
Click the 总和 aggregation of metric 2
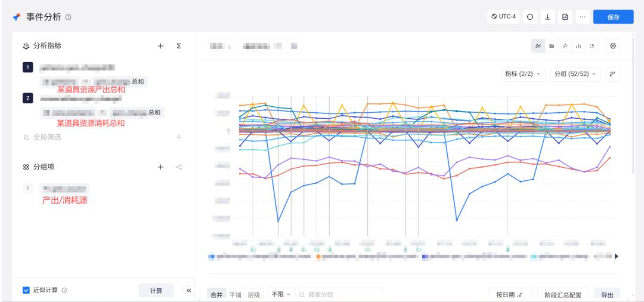coord(154,112)
